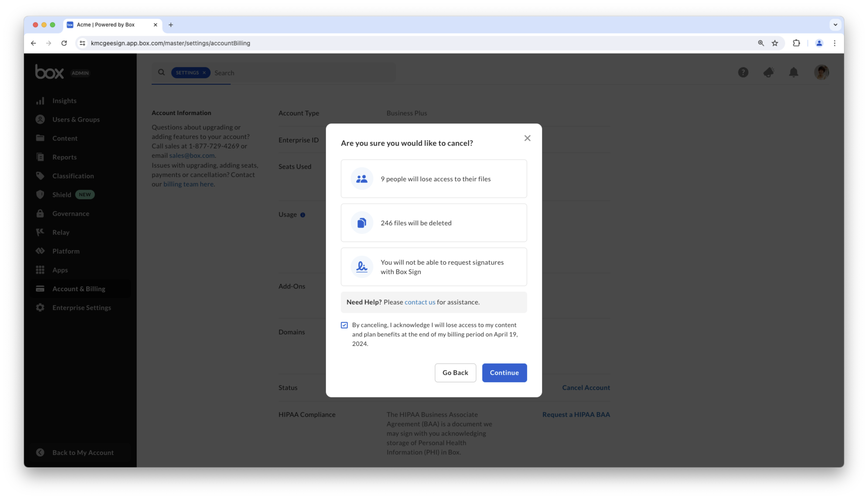Click the 9 people will lose access text
This screenshot has height=499, width=868.
pyautogui.click(x=435, y=179)
